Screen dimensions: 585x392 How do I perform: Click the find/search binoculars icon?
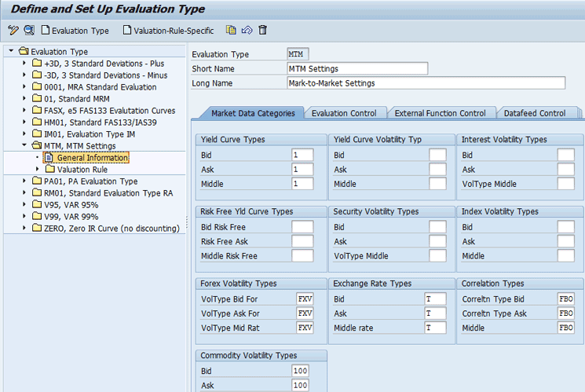tap(29, 31)
